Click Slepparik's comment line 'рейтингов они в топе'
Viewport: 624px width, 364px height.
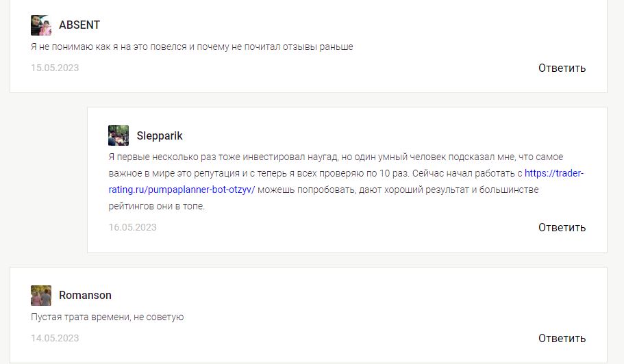coord(156,206)
